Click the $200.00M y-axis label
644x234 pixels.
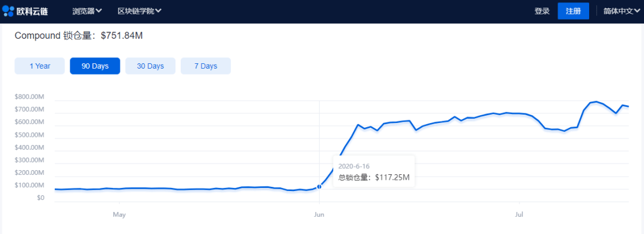pyautogui.click(x=29, y=173)
